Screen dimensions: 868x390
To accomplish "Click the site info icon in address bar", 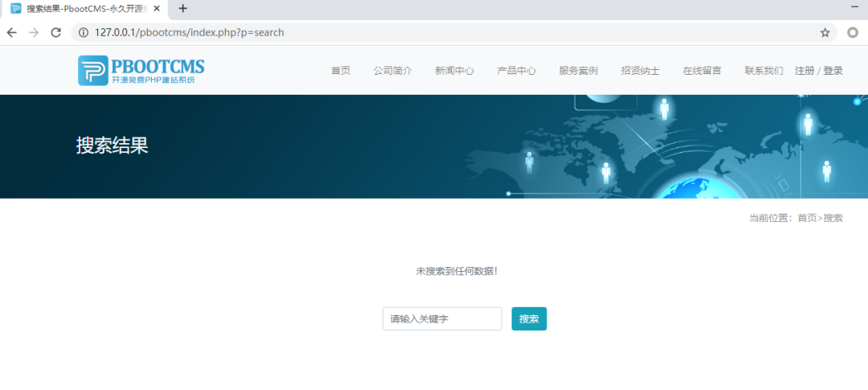I will point(84,33).
